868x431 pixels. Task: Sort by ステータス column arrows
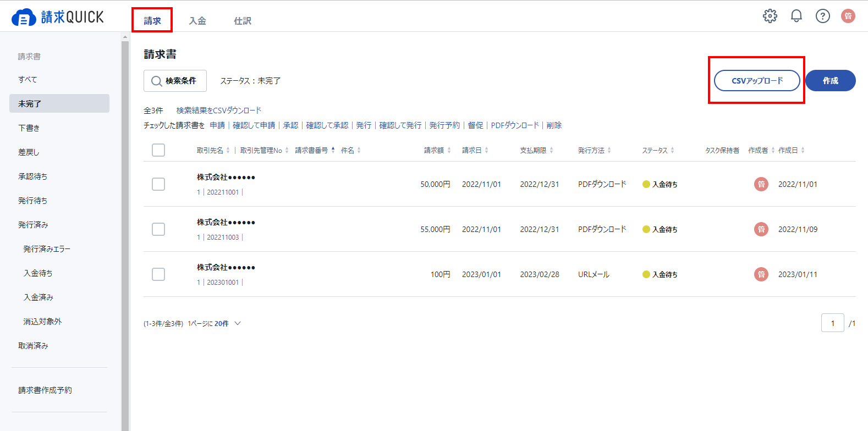(672, 150)
